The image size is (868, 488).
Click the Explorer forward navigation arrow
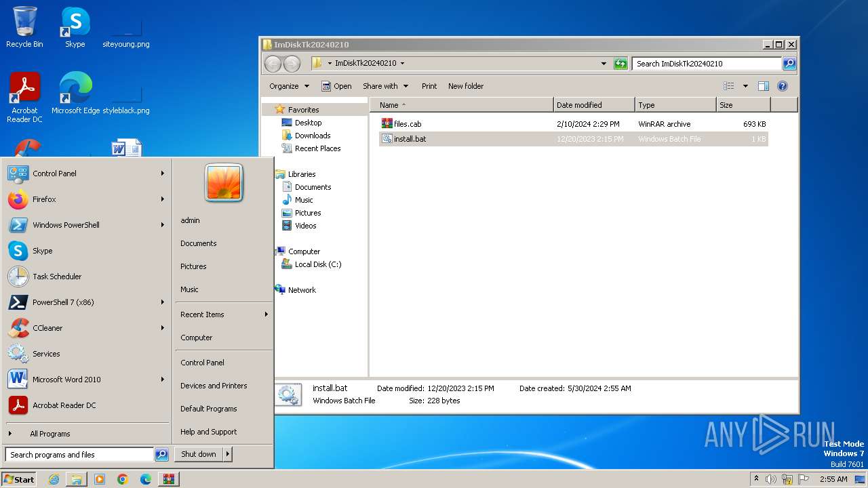(292, 64)
